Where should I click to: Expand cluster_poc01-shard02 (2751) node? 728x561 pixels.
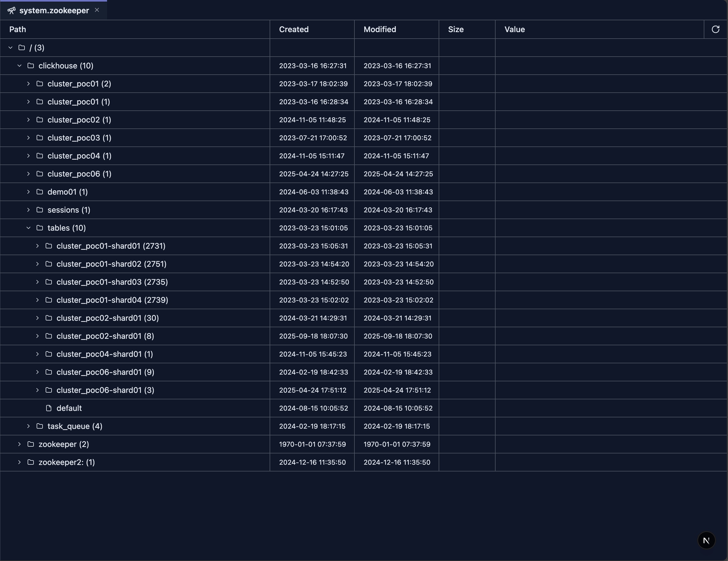click(x=38, y=264)
